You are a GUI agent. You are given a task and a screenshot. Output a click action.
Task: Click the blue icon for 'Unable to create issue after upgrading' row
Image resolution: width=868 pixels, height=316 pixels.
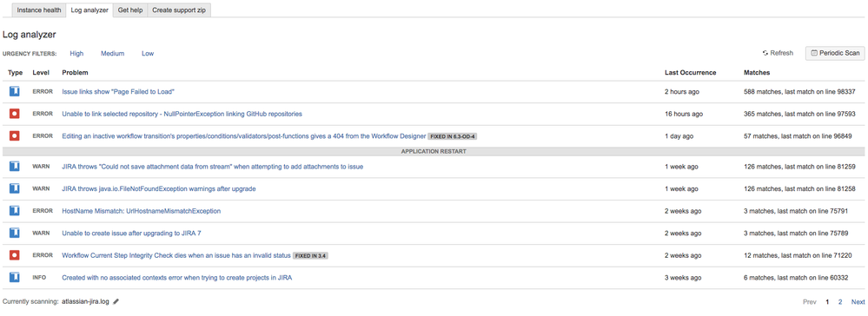15,233
